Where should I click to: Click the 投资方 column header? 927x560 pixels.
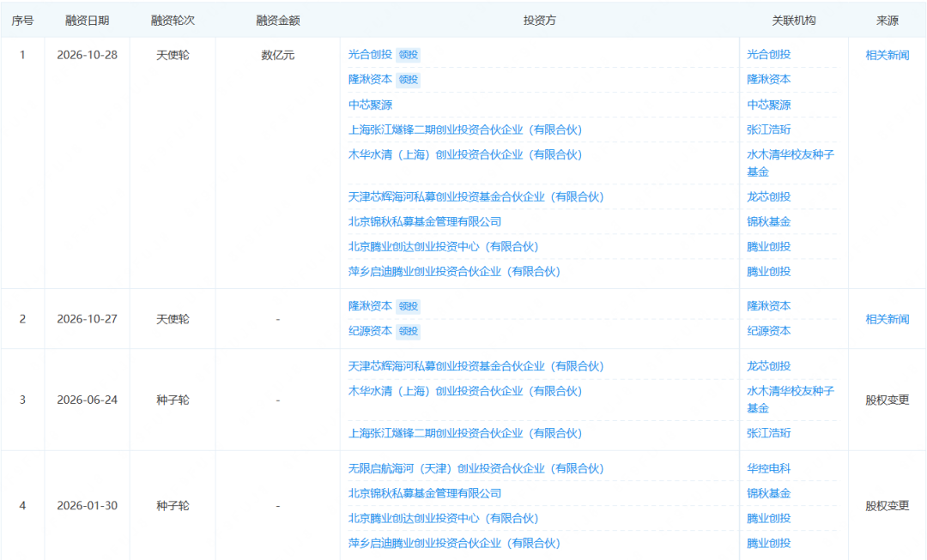click(539, 21)
